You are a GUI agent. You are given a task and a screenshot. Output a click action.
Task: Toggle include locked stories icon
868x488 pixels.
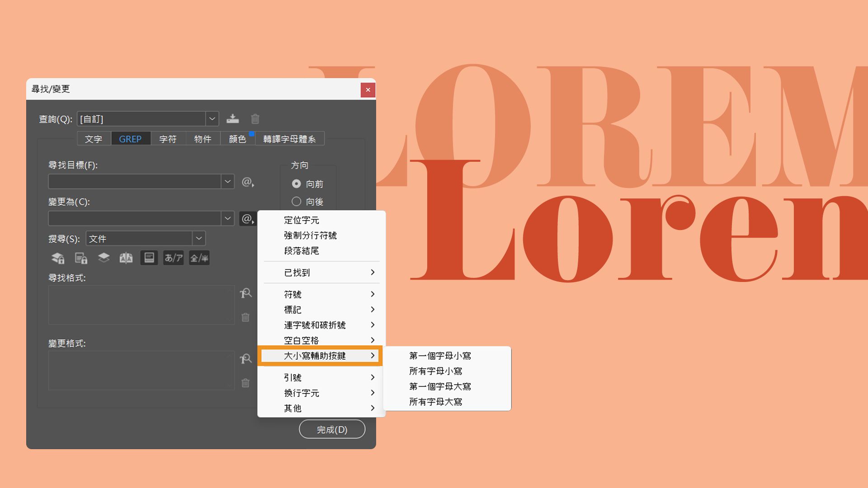(x=81, y=258)
